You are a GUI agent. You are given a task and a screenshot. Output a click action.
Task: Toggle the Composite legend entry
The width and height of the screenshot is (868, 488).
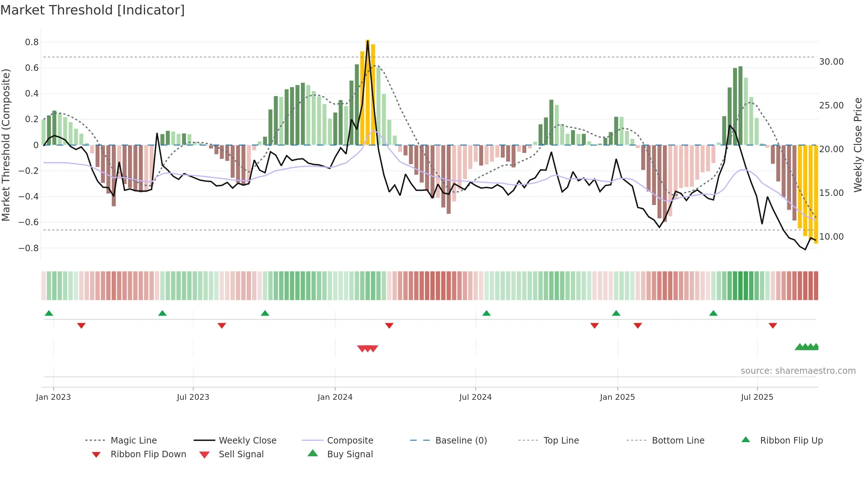(337, 440)
